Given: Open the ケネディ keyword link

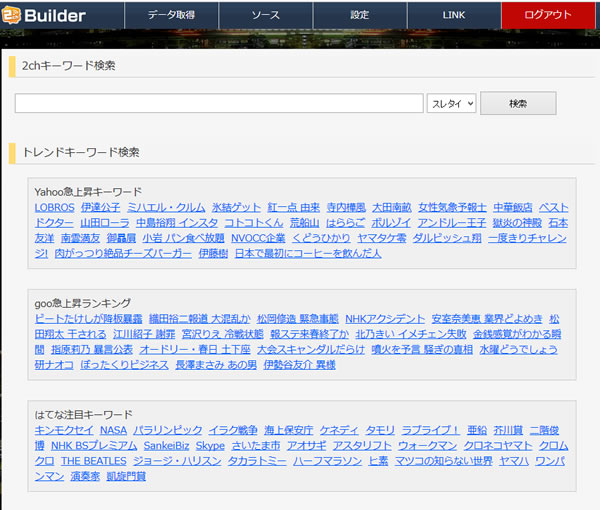Looking at the screenshot, I should pos(339,430).
